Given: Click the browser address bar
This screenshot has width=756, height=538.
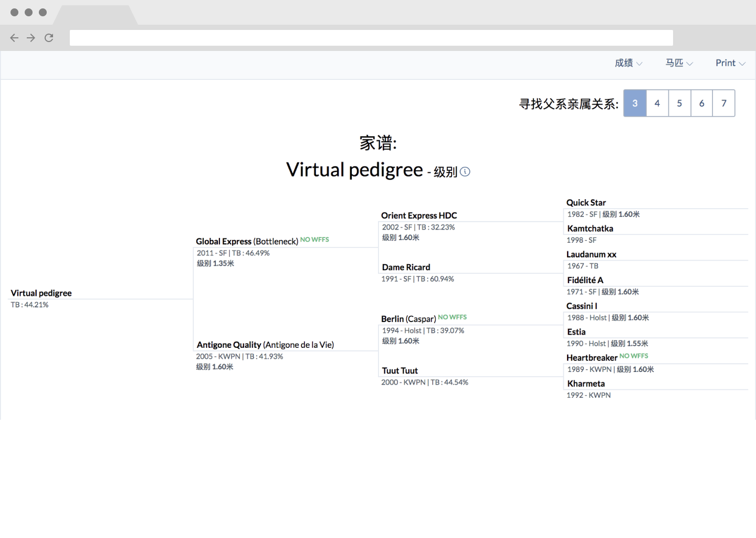Looking at the screenshot, I should point(371,38).
